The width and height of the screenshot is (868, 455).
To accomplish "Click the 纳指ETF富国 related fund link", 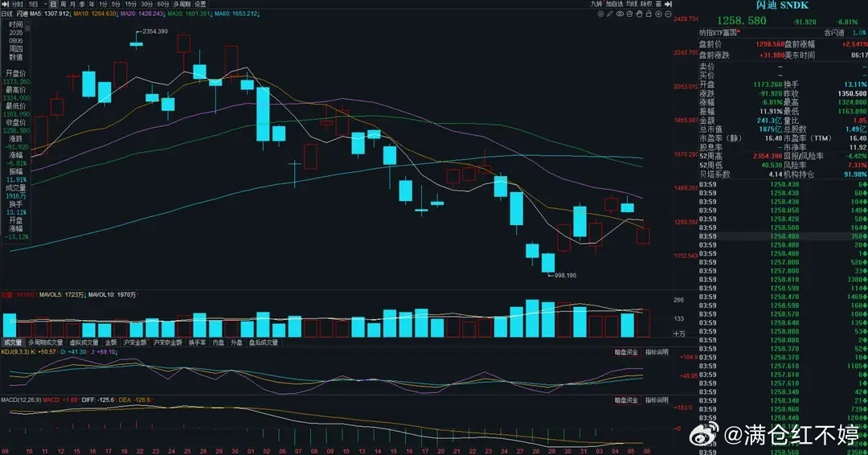I will (718, 33).
